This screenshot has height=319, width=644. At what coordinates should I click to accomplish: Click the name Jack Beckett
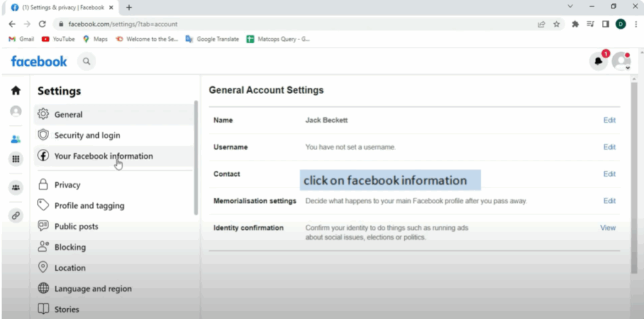326,120
